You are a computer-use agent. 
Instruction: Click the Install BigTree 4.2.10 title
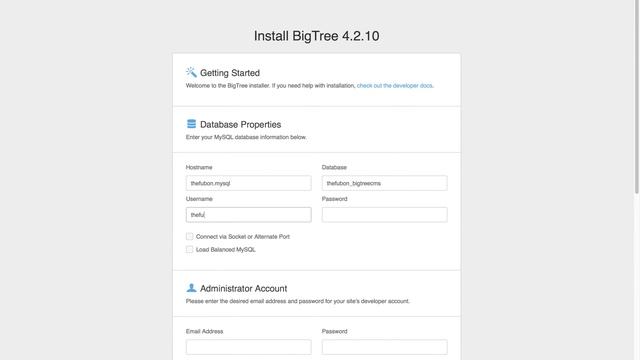316,36
